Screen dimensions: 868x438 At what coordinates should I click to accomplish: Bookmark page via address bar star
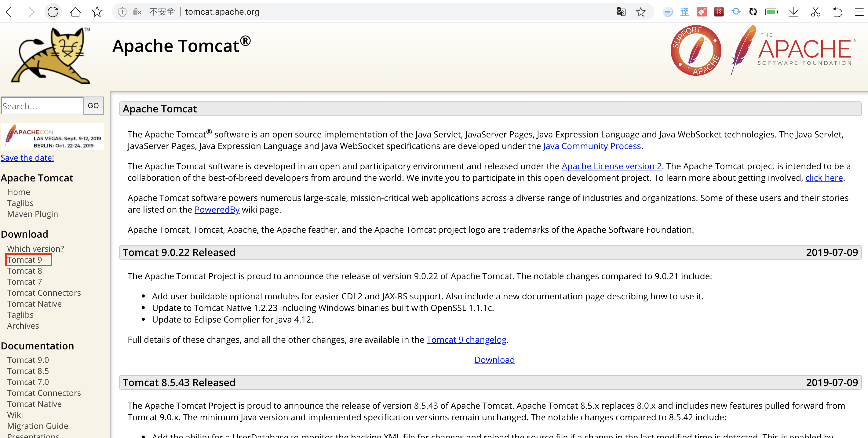pyautogui.click(x=640, y=12)
